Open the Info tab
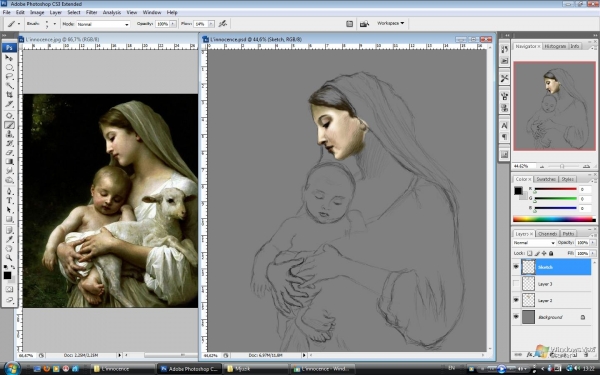 [x=575, y=46]
